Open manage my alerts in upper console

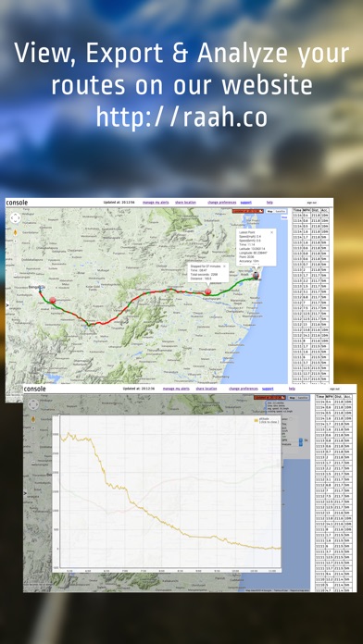(155, 203)
